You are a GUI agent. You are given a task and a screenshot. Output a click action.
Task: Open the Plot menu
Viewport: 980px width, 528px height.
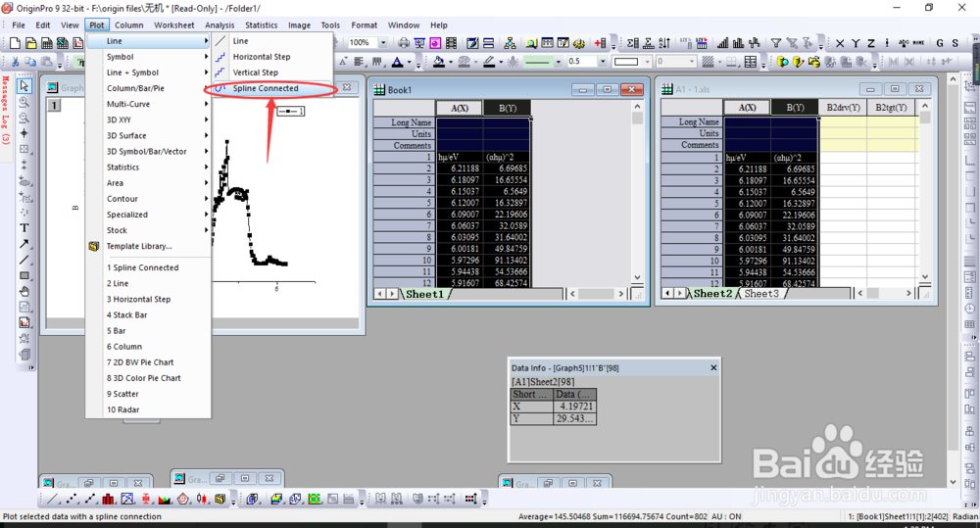[x=96, y=25]
